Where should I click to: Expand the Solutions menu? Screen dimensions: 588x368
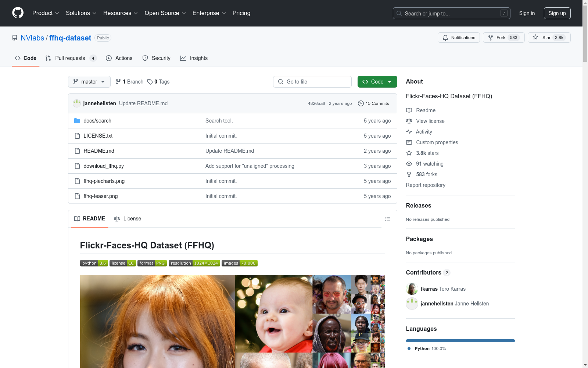click(81, 13)
